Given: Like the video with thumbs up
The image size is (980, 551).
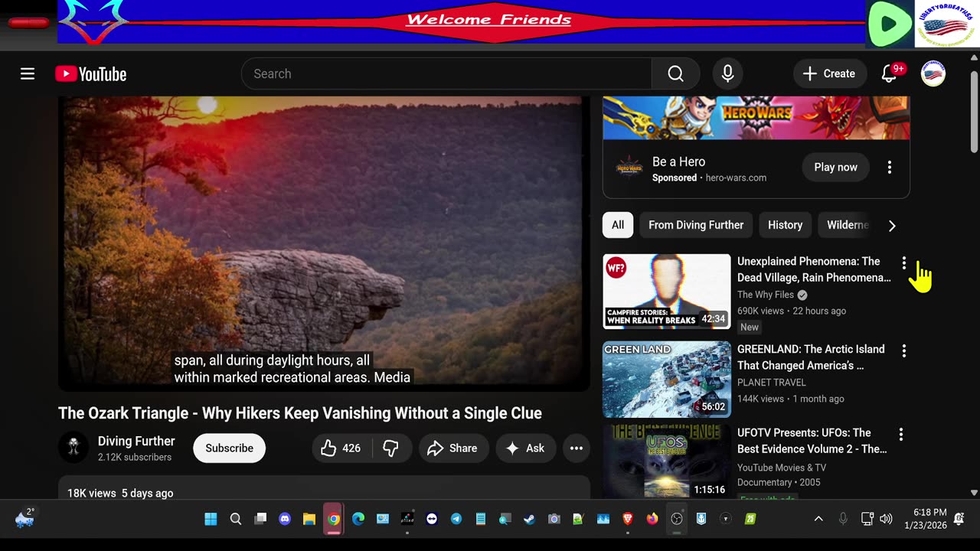Looking at the screenshot, I should pos(341,448).
